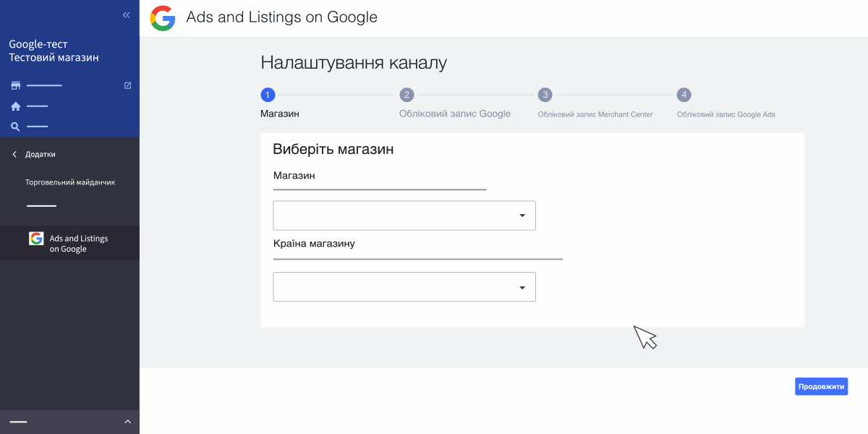The width and height of the screenshot is (868, 434).
Task: Open Торговельний майданчик in the sidebar
Action: coord(70,182)
